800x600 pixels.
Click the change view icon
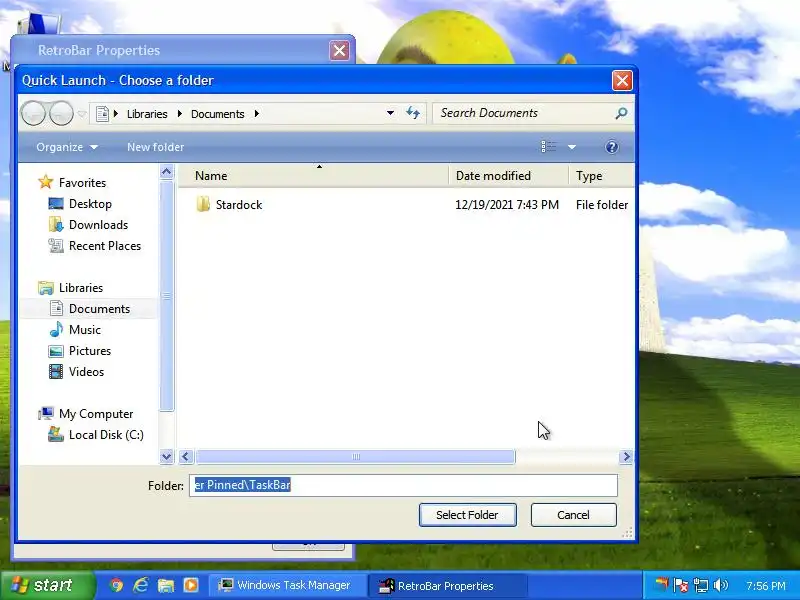click(x=548, y=147)
